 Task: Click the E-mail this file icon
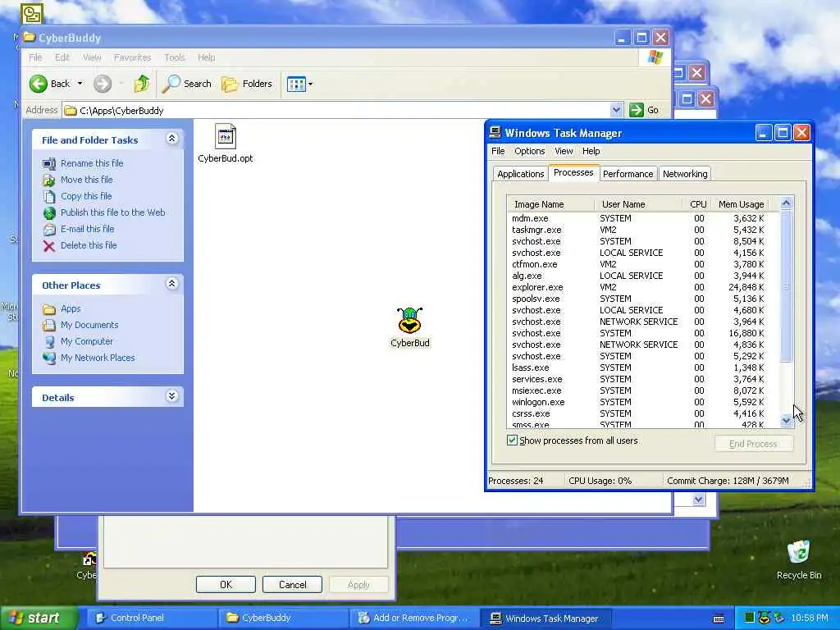(49, 230)
